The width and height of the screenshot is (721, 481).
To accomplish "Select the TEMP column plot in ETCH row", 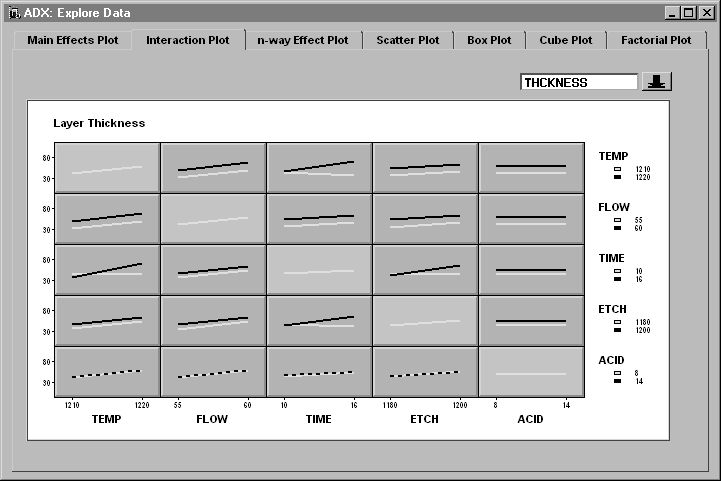I will (x=107, y=321).
